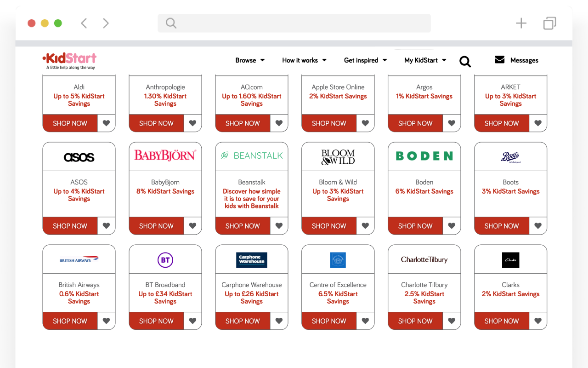Click Shop Now for ASOS
The image size is (588, 368).
[70, 226]
